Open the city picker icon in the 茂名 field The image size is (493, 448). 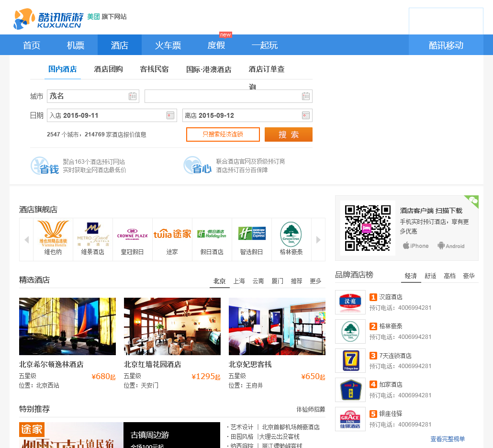(133, 96)
